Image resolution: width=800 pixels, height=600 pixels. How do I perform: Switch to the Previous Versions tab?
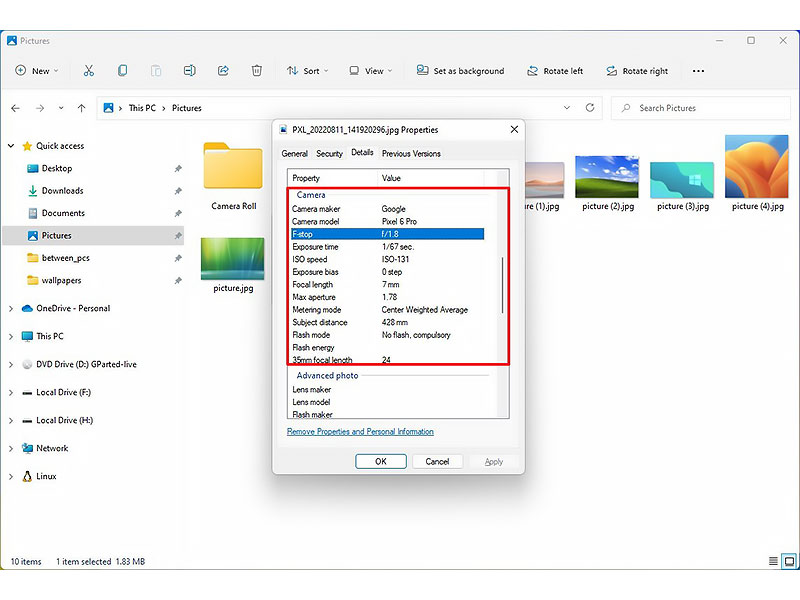411,154
